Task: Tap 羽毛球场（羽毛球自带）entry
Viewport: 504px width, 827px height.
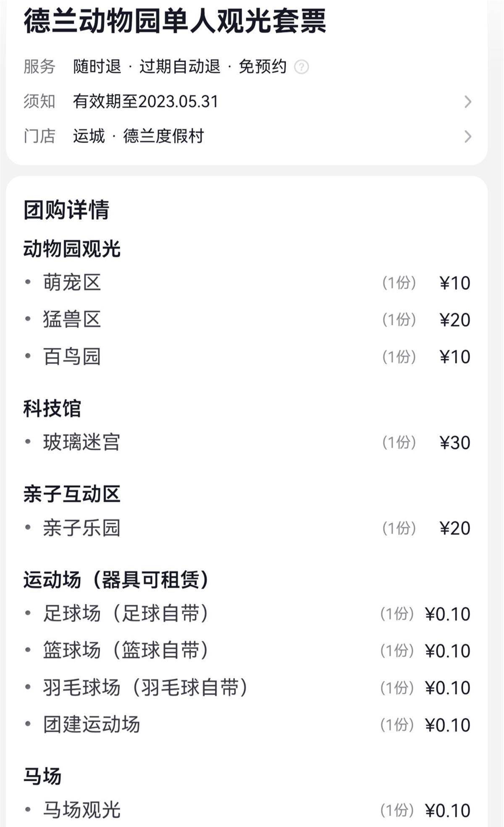Action: tap(145, 687)
